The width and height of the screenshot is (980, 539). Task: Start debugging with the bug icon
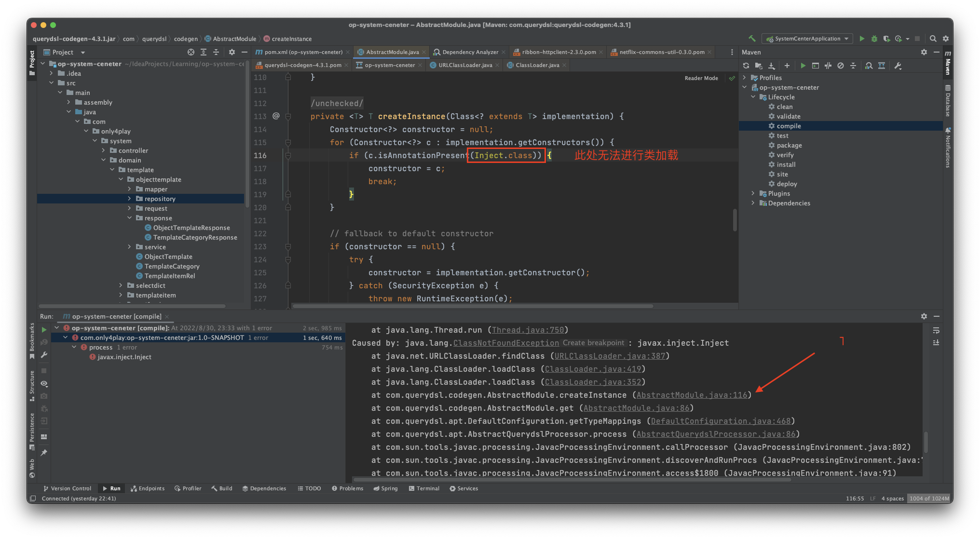click(x=874, y=39)
